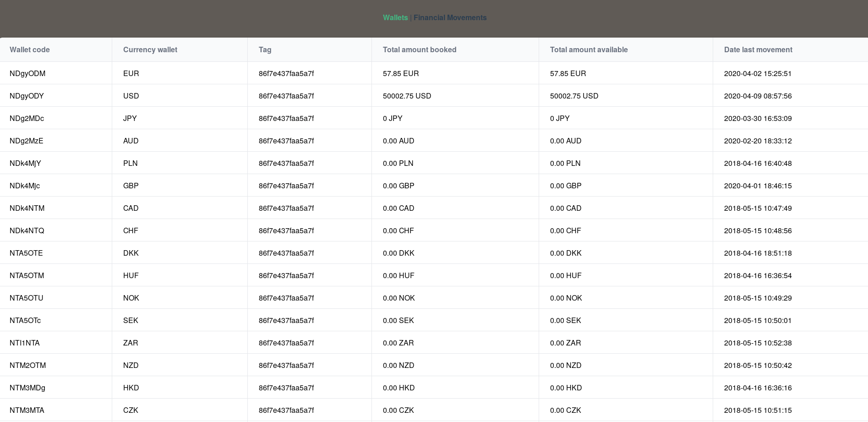Select wallet code NTM3MDg
868x422 pixels.
[27, 388]
